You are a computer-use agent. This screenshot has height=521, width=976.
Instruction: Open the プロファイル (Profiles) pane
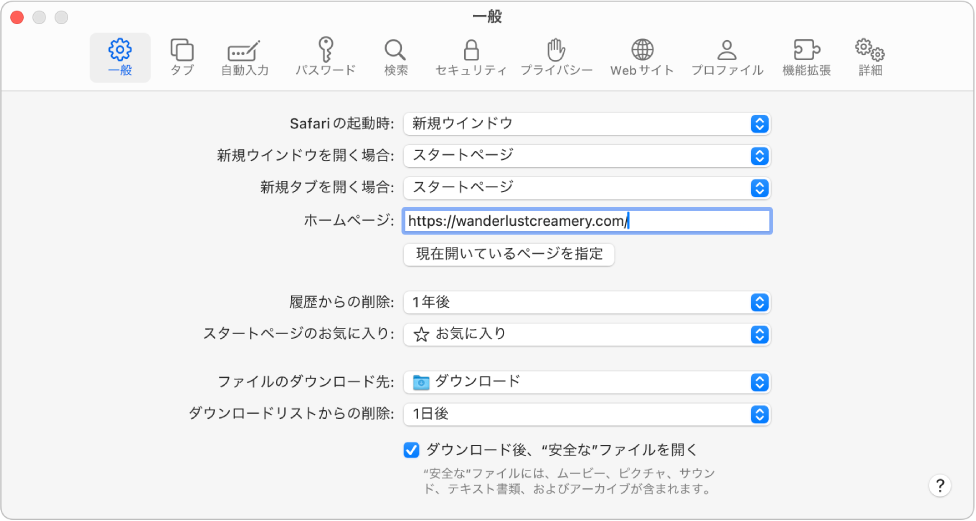point(727,57)
